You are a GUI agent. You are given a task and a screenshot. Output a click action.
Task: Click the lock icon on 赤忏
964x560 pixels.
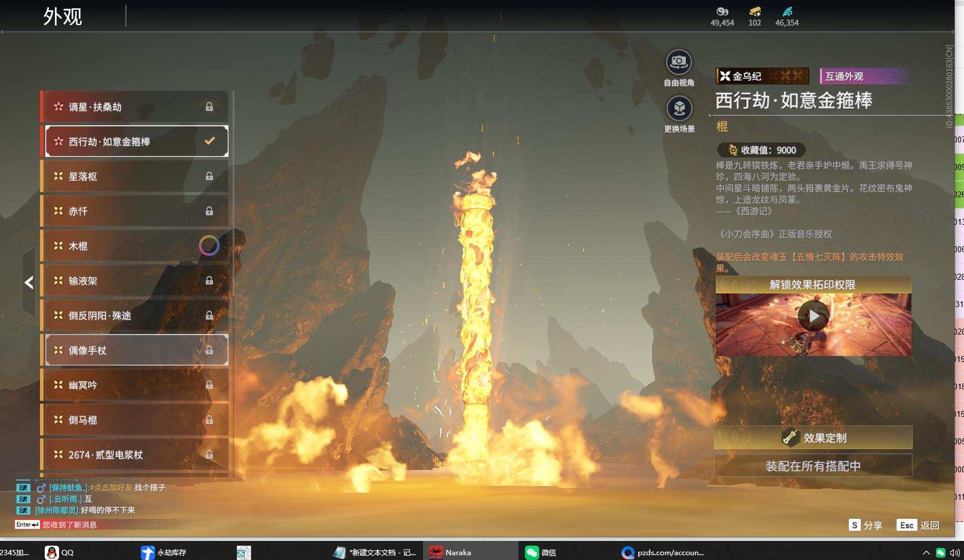(x=209, y=211)
